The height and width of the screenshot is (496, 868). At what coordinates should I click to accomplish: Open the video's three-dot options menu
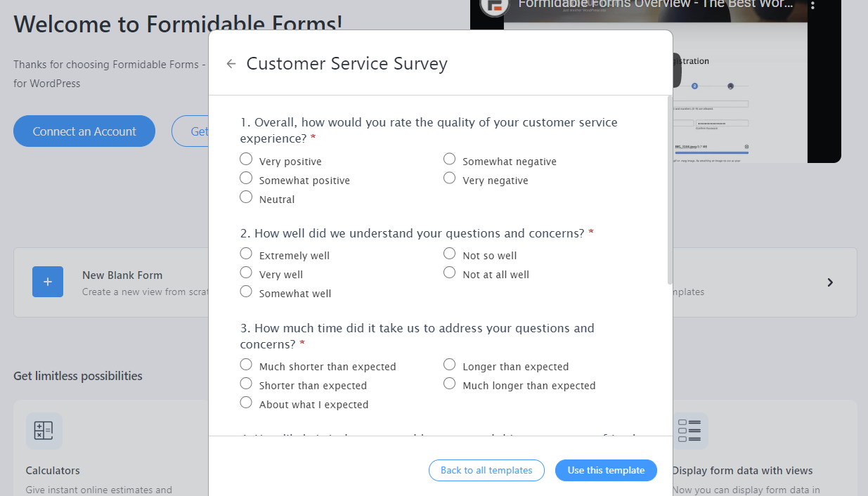point(813,6)
